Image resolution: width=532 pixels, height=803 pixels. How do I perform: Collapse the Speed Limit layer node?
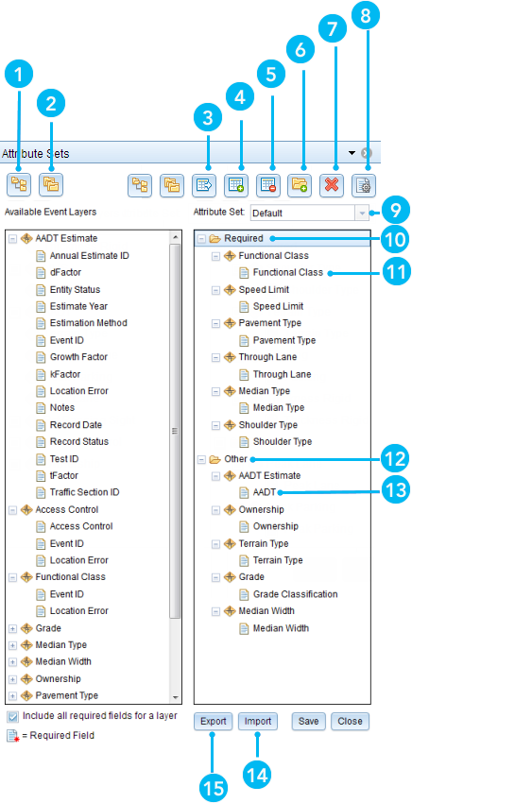(x=216, y=290)
